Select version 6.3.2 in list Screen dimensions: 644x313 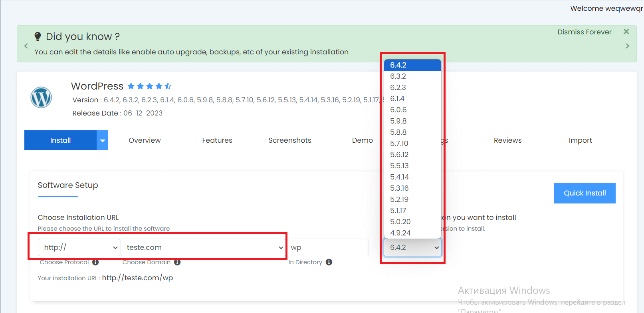412,76
